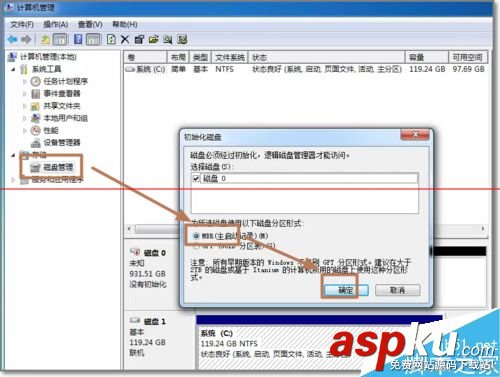Sort by the 布局 column header

pyautogui.click(x=178, y=57)
